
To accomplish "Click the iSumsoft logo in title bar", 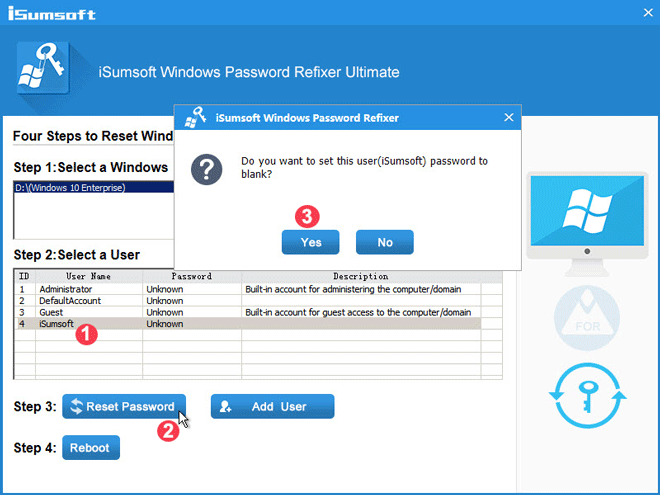I will pos(51,13).
